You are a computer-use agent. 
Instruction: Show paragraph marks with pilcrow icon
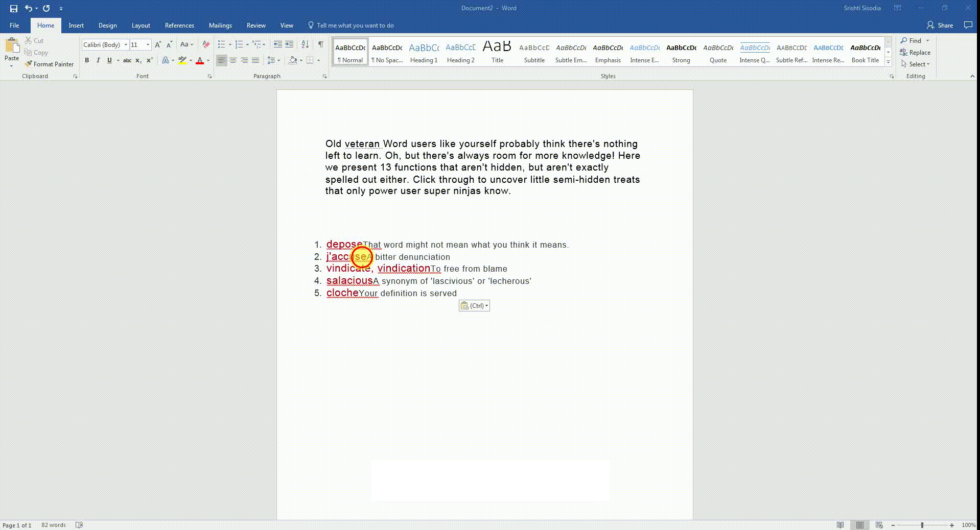(320, 44)
